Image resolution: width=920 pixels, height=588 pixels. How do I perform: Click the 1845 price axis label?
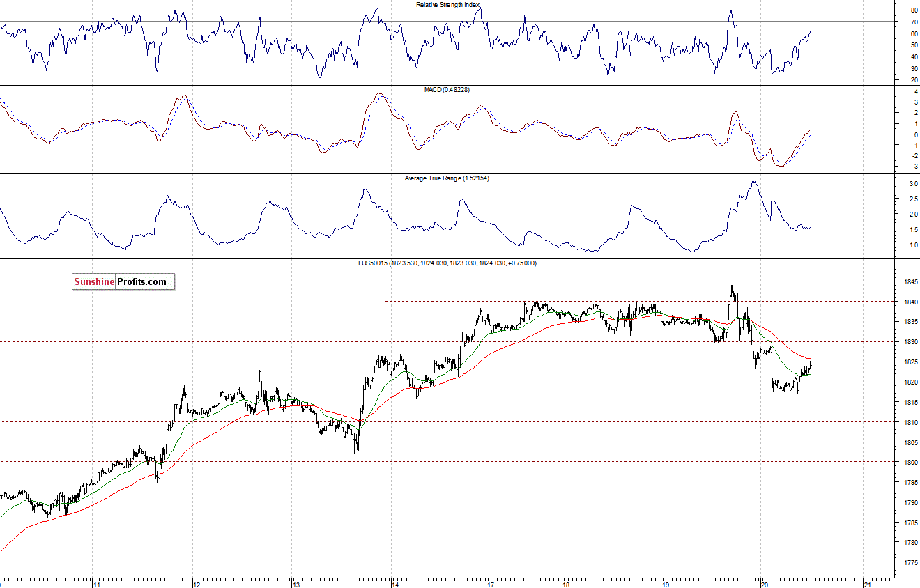tap(910, 282)
